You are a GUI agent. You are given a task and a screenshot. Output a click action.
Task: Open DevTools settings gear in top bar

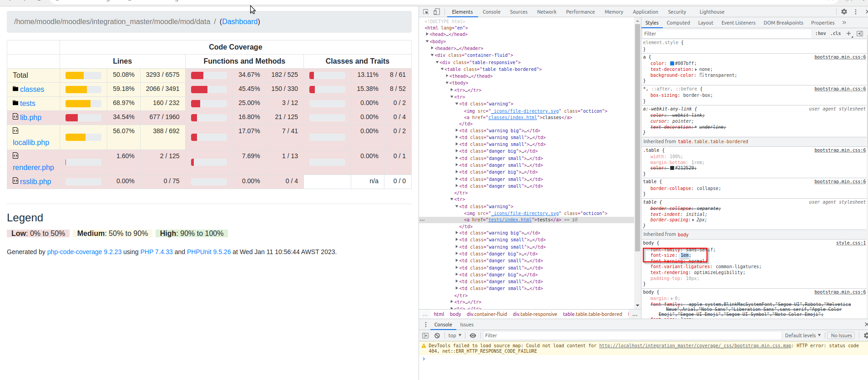click(844, 12)
